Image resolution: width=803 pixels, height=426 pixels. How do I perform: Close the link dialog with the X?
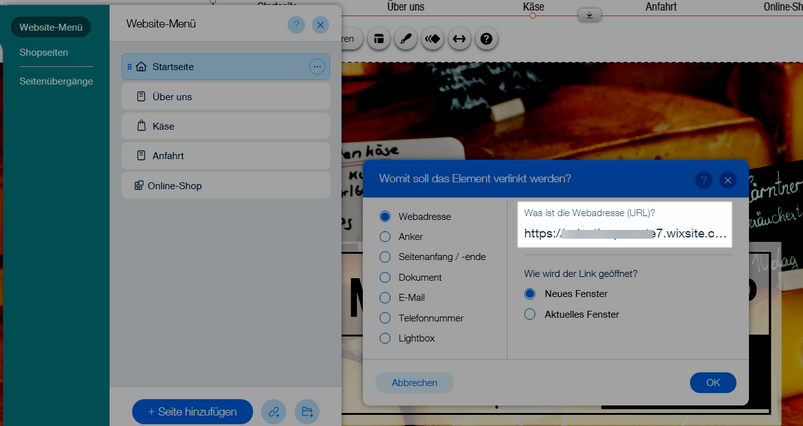728,180
